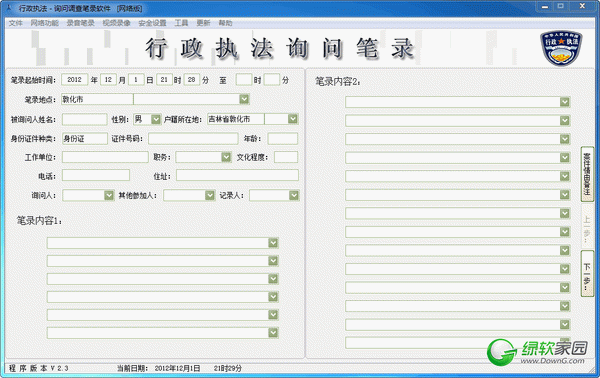
Task: Focus the 年龄 input field
Action: point(283,138)
